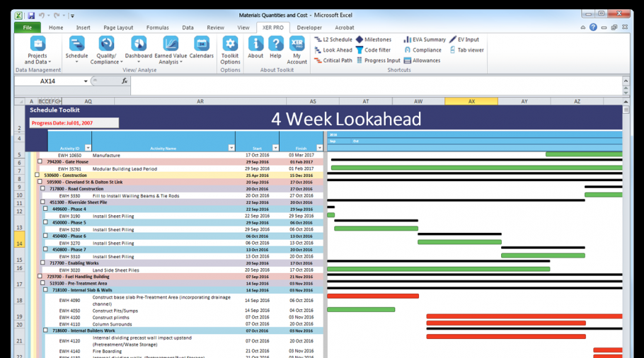Open the Allowances shortcut
Viewport: 644px width, 358px height.
click(x=422, y=60)
